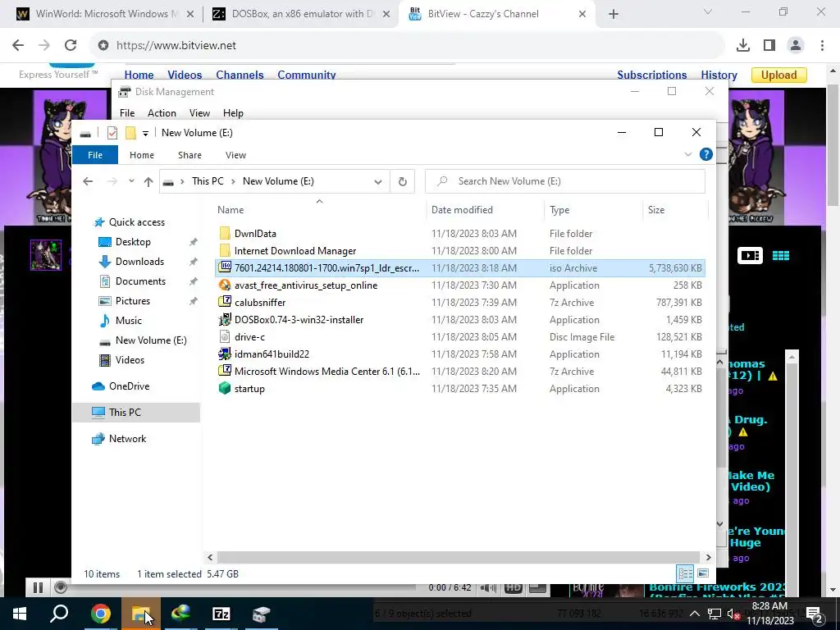This screenshot has height=630, width=840.
Task: Select Downloads in Quick access
Action: tap(139, 262)
